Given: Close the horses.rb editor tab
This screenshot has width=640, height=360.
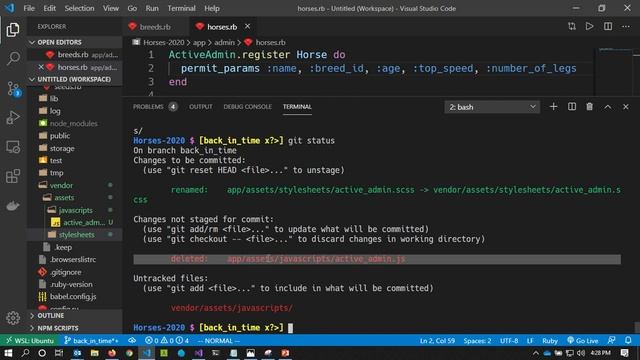Looking at the screenshot, I should click(x=247, y=27).
